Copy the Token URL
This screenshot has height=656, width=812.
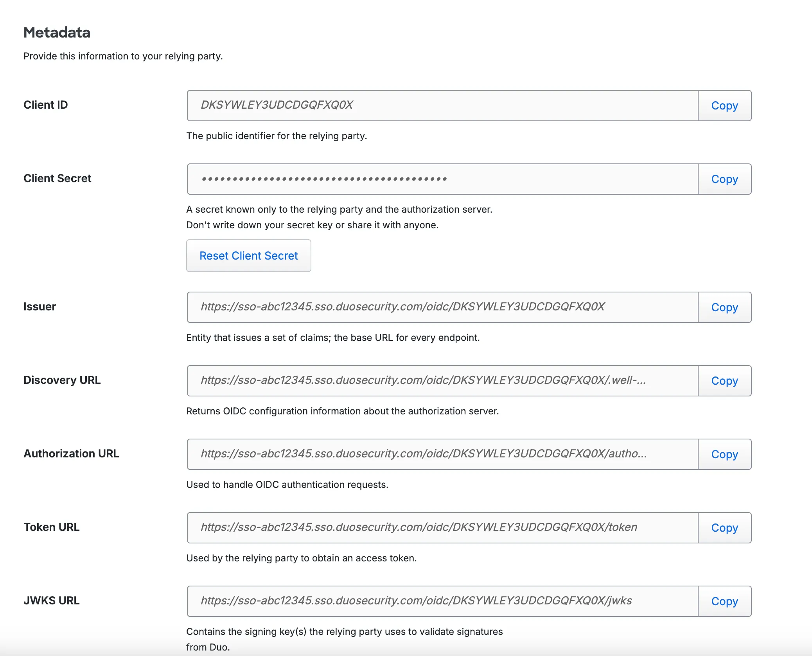(x=724, y=528)
